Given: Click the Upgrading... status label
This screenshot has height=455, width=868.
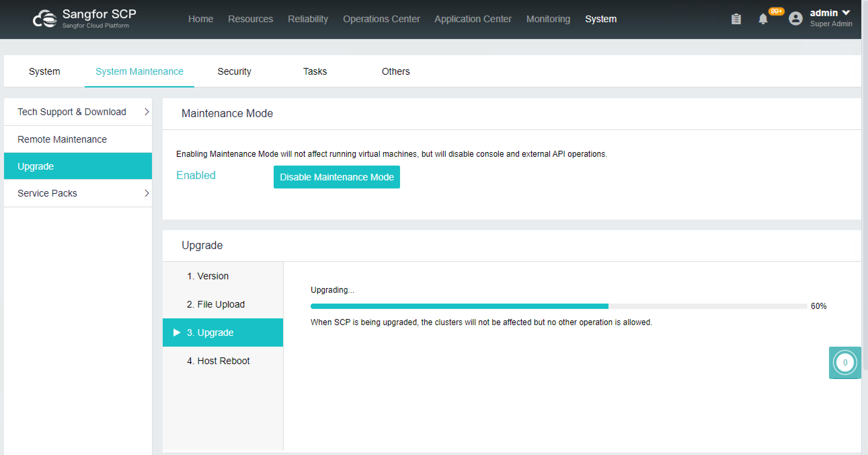Looking at the screenshot, I should [x=332, y=290].
